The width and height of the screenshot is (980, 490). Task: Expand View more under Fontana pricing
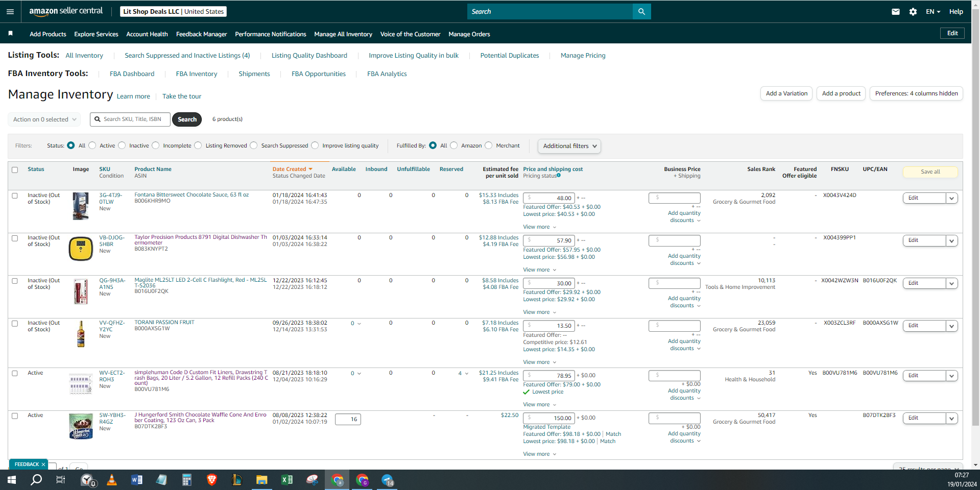539,227
